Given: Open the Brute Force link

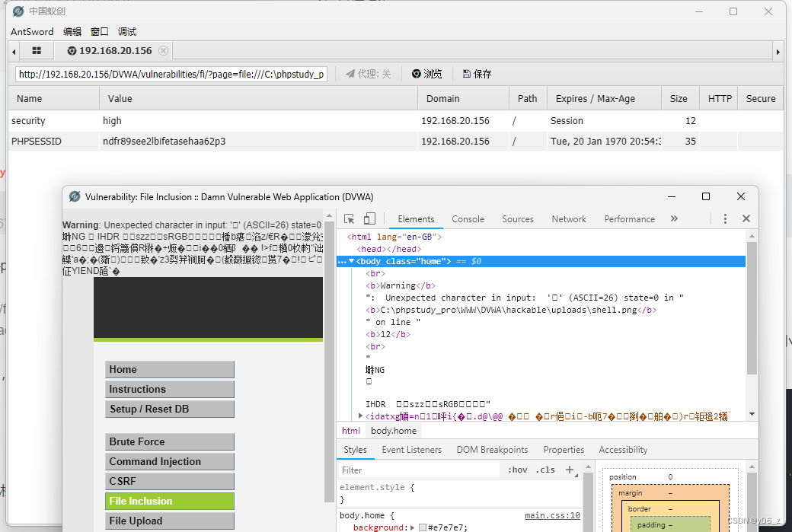Looking at the screenshot, I should coord(170,441).
